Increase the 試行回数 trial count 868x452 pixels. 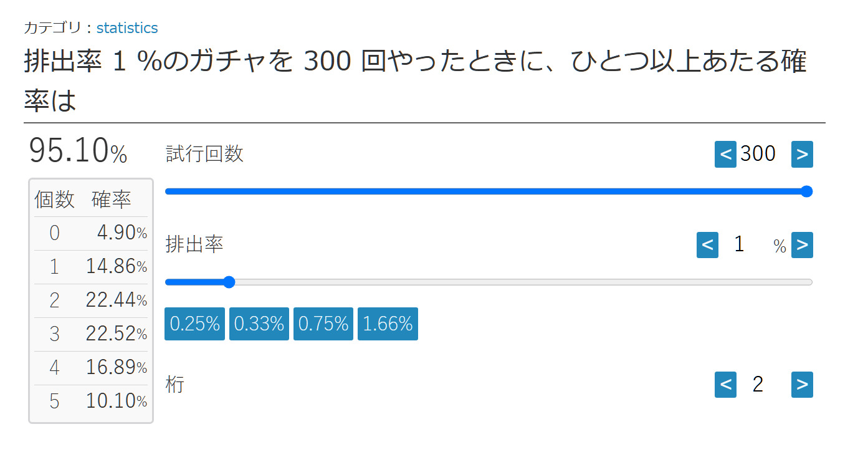point(802,155)
